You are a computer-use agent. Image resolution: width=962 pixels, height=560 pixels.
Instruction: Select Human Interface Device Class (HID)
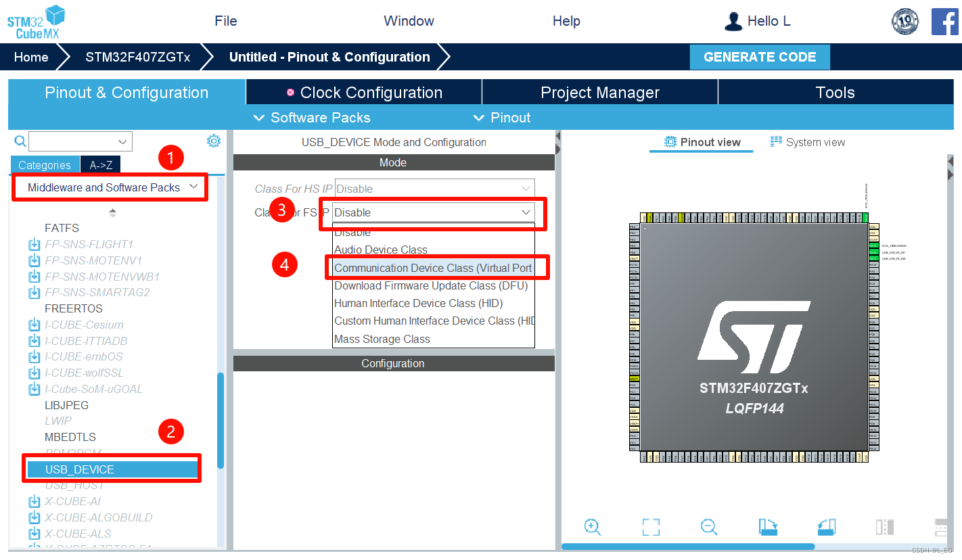[434, 303]
